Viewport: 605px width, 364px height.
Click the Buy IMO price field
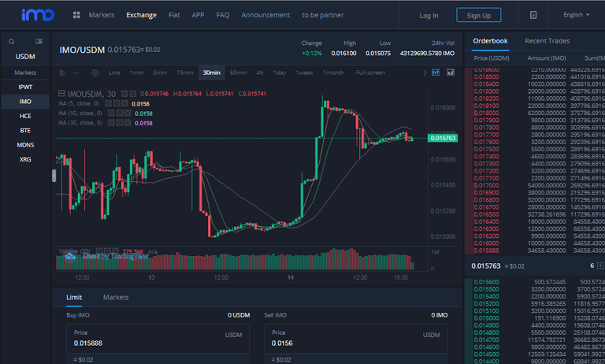(x=158, y=339)
